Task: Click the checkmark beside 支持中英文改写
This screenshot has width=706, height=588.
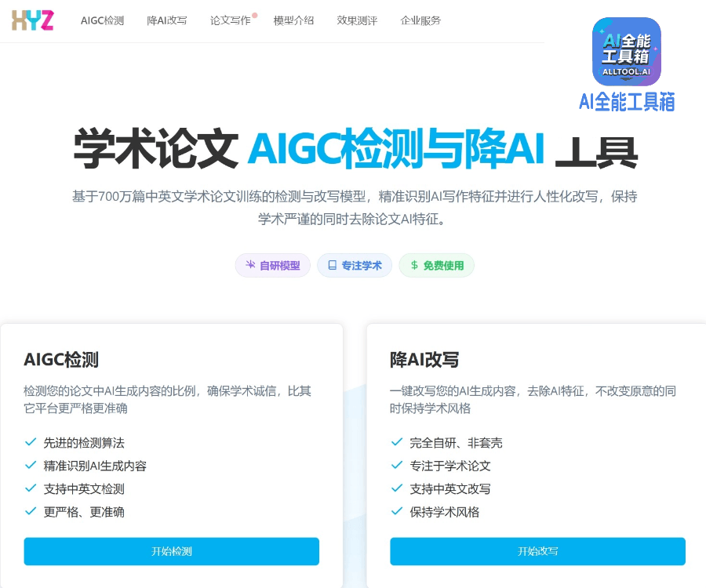Action: [x=397, y=488]
